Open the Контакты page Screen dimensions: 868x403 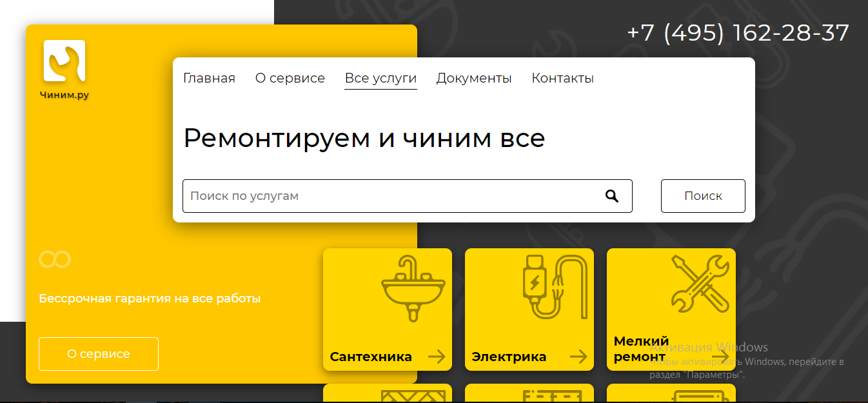click(562, 78)
